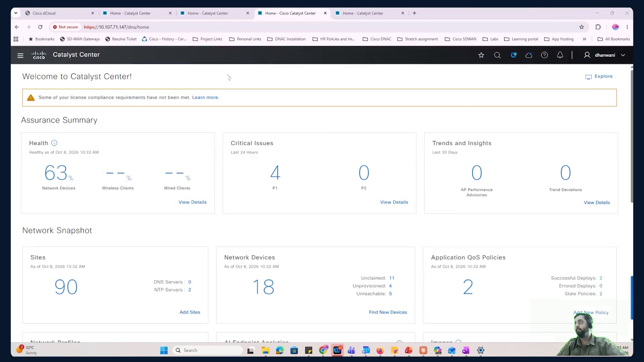Open the Chrome three-dot menu
644x362 pixels.
[627, 27]
